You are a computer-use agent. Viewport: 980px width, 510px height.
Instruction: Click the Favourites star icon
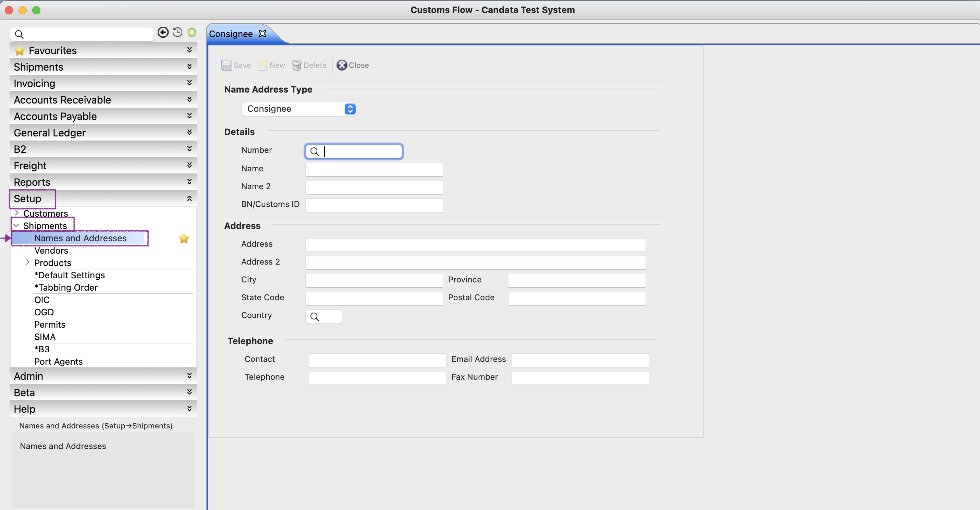(x=20, y=51)
